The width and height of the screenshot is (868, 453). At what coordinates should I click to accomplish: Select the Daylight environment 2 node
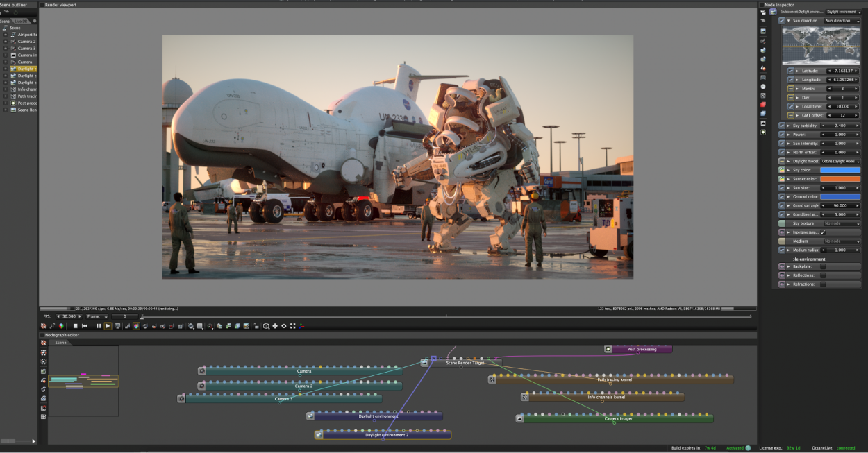click(x=383, y=435)
